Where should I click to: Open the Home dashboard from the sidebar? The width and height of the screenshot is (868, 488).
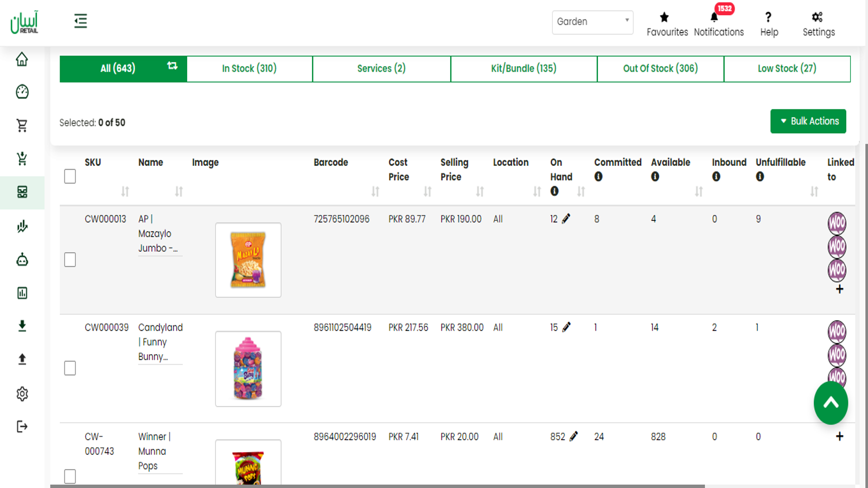[x=22, y=60]
